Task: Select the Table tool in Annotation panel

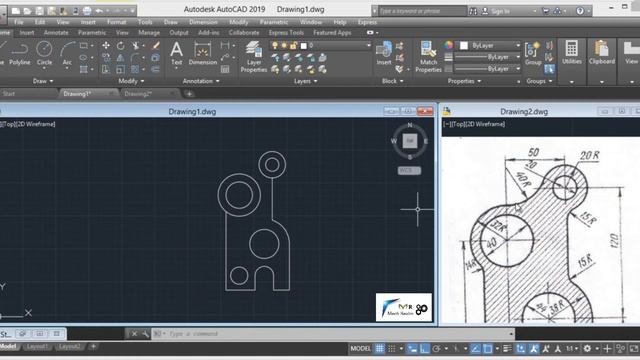Action: pos(225,69)
